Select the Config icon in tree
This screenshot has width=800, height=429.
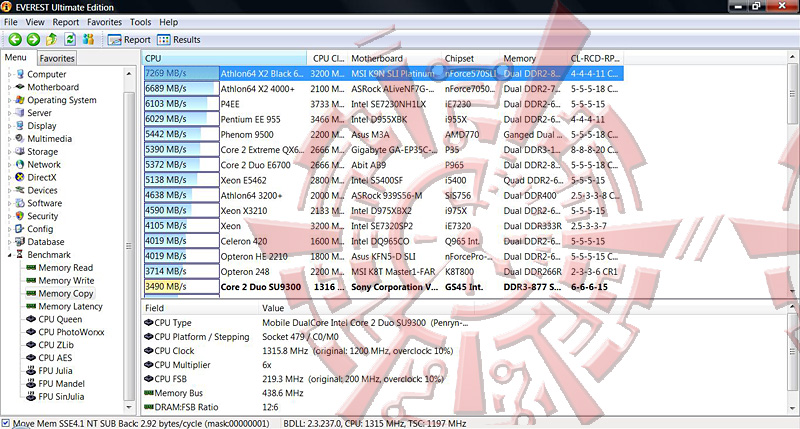[20, 229]
